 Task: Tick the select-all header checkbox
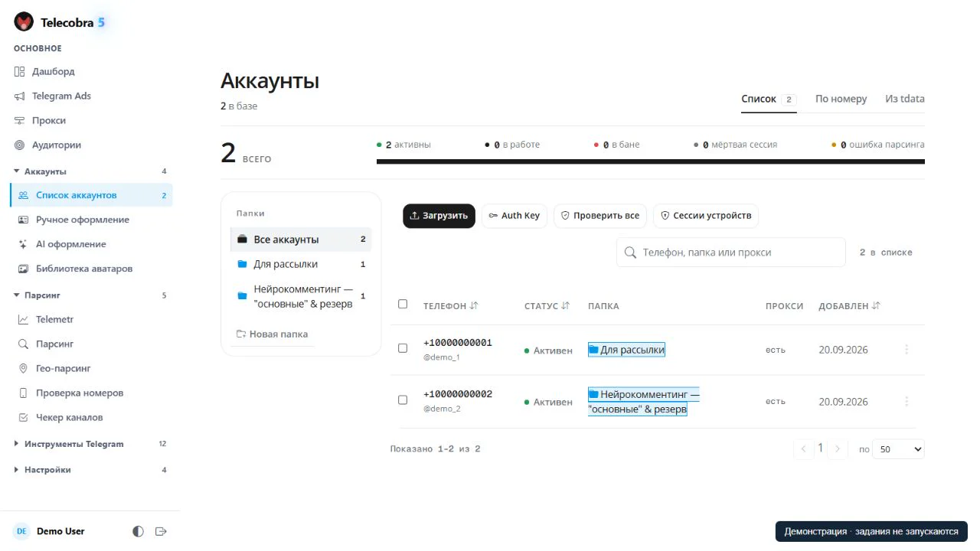tap(403, 304)
